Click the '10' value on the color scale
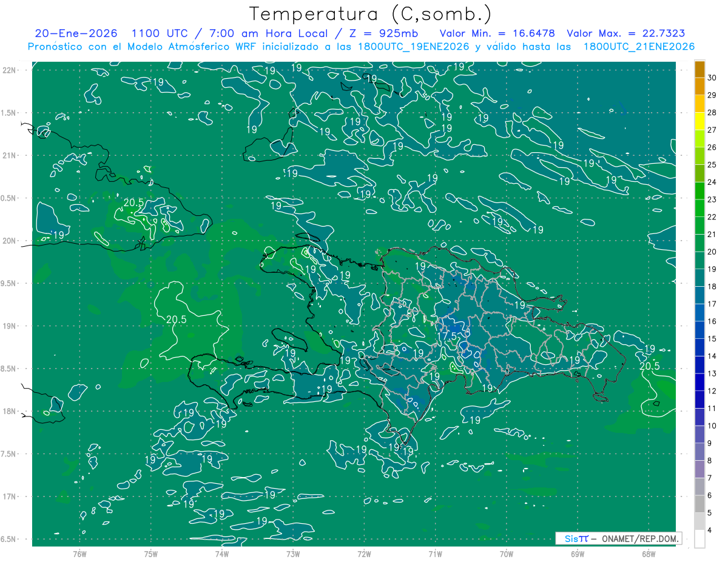Screen dimensions: 728x562 [712, 426]
